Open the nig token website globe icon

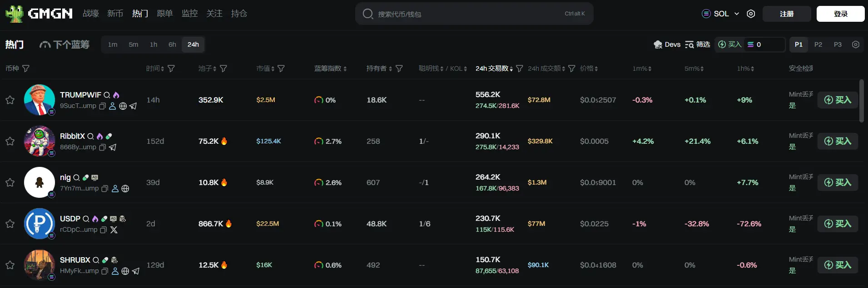(x=125, y=189)
